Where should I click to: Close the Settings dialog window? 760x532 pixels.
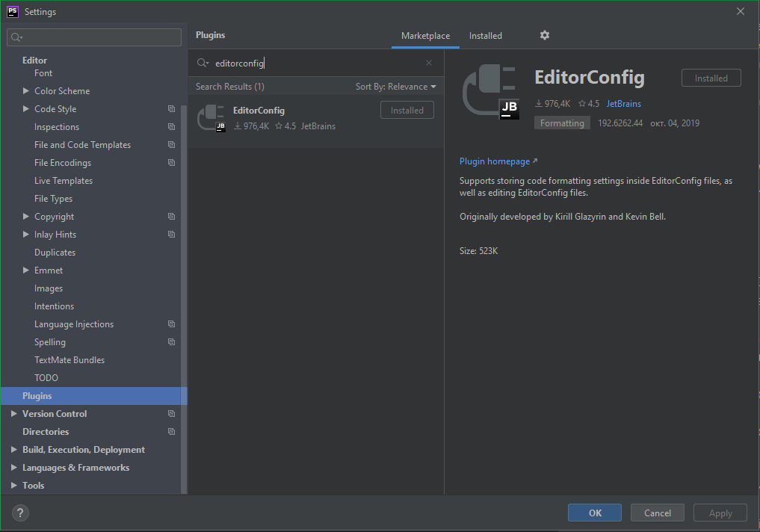click(x=740, y=11)
